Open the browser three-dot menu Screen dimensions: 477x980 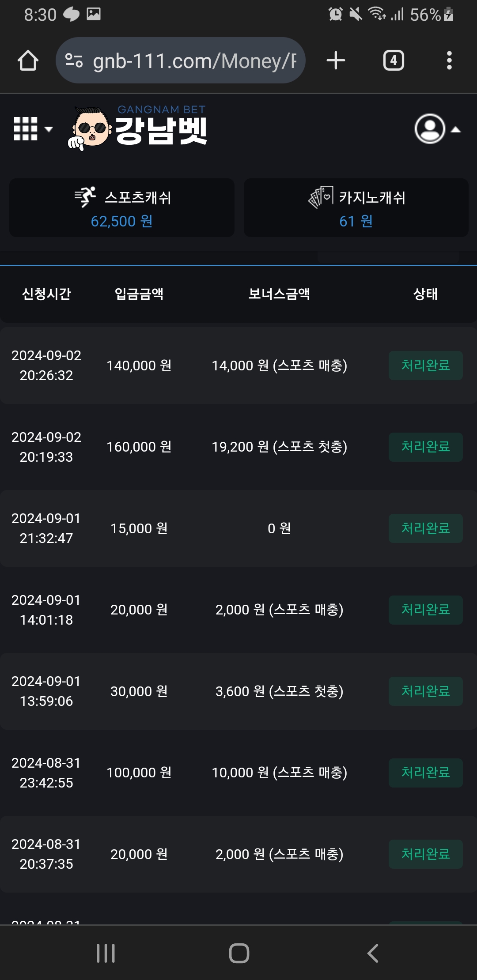coord(449,60)
